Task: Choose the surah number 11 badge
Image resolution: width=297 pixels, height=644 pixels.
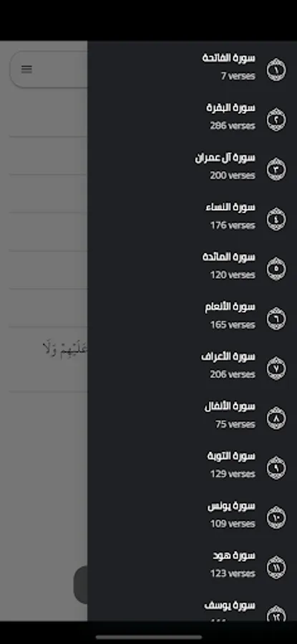Action: coord(276,567)
